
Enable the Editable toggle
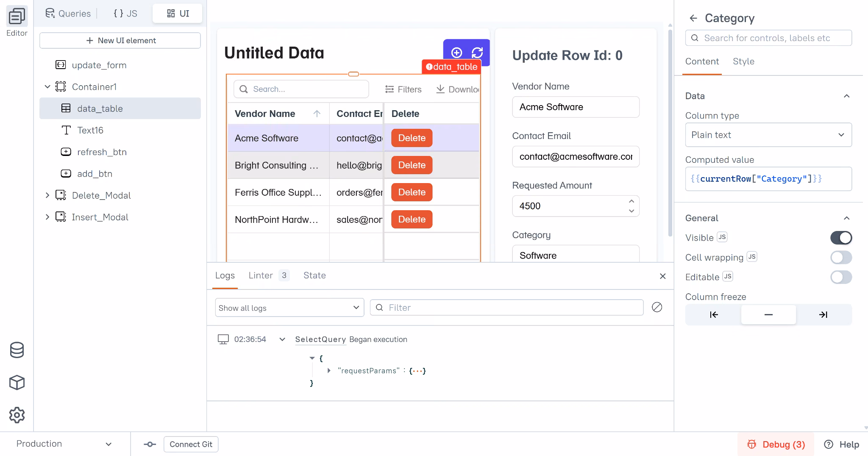841,277
